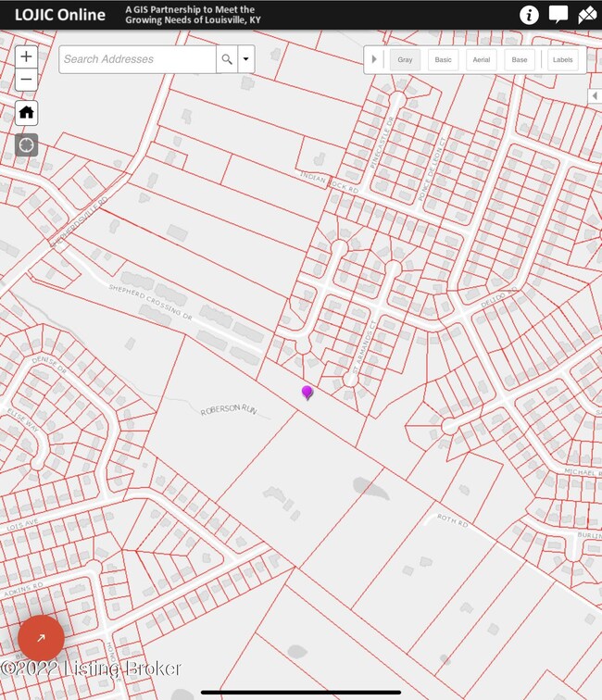Switch to the Gray basemap
Image resolution: width=602 pixels, height=700 pixels.
(405, 60)
